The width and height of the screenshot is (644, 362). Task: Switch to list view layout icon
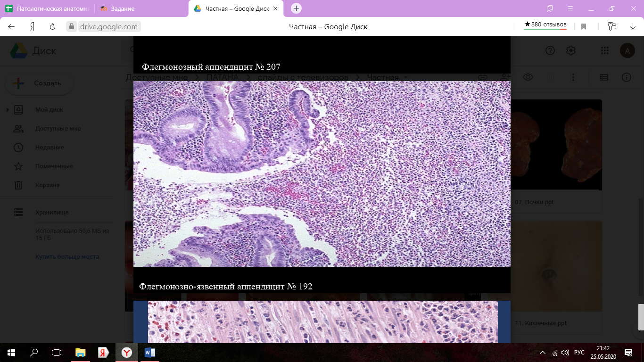[x=604, y=77]
